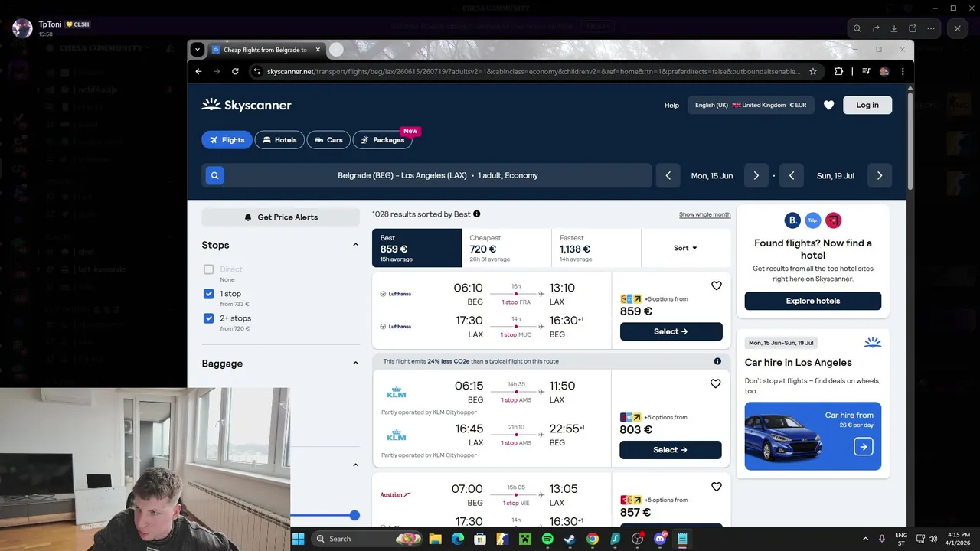
Task: Click the Log in button
Action: [867, 105]
